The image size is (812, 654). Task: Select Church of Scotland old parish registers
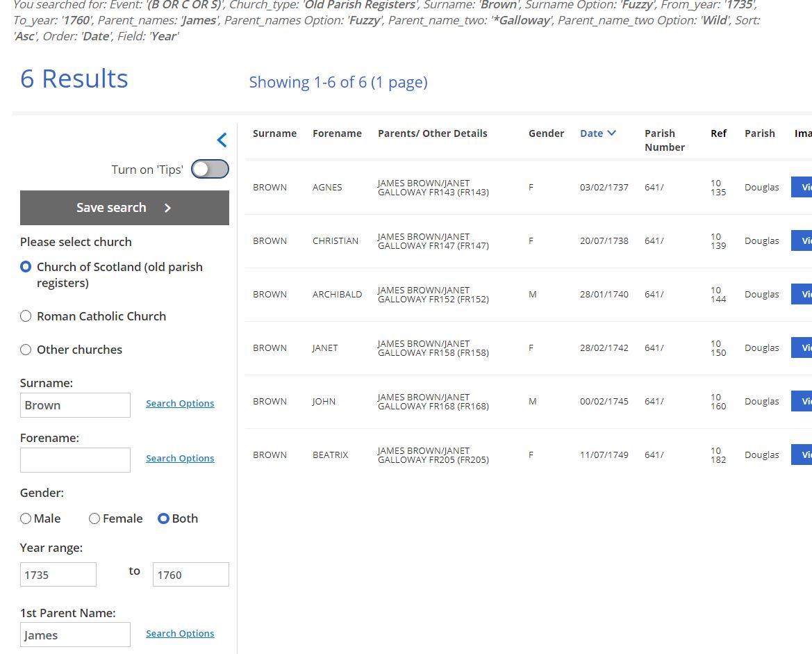[26, 267]
